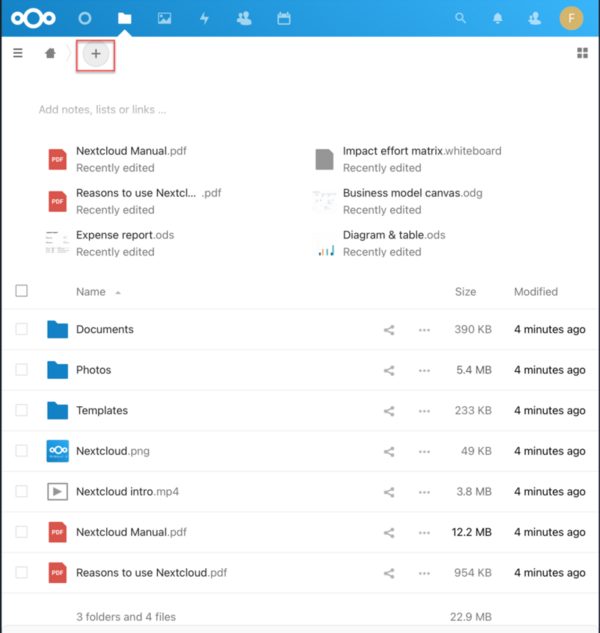Switch to grid view
Screen dimensions: 600x633
(582, 53)
